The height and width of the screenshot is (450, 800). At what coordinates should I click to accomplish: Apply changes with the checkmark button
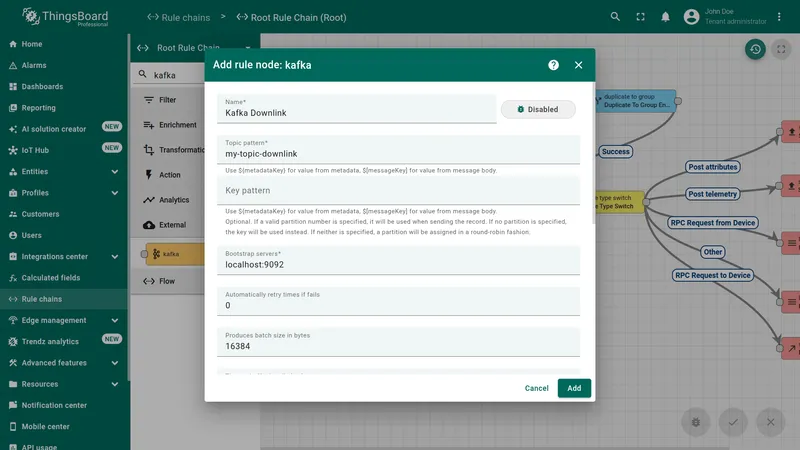click(x=733, y=422)
